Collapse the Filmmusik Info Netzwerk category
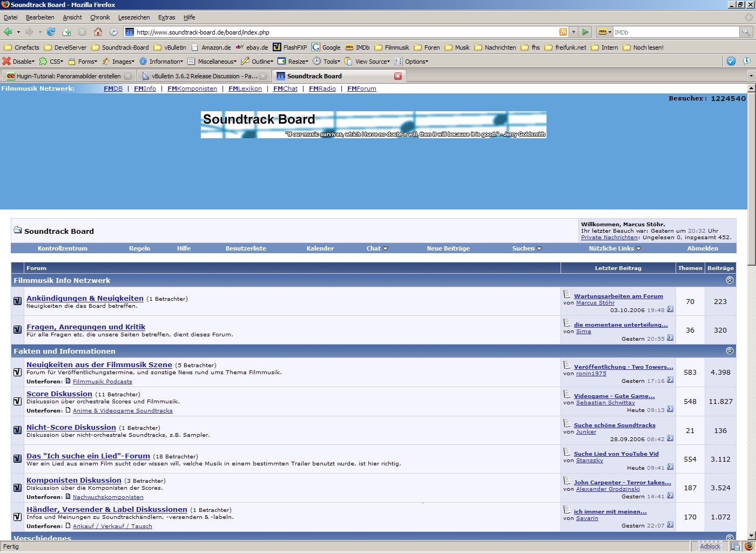The width and height of the screenshot is (756, 554). pos(730,280)
